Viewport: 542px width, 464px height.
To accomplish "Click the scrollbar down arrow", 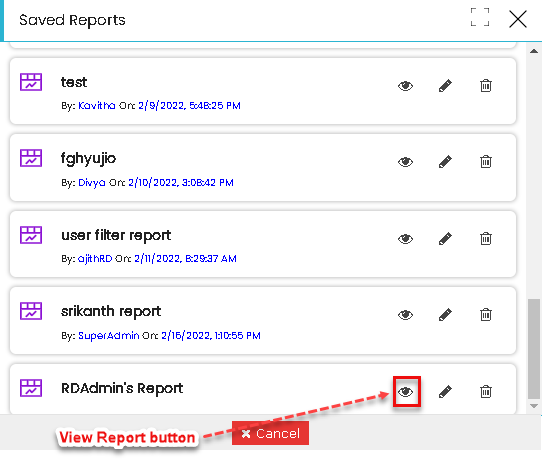I will [534, 406].
